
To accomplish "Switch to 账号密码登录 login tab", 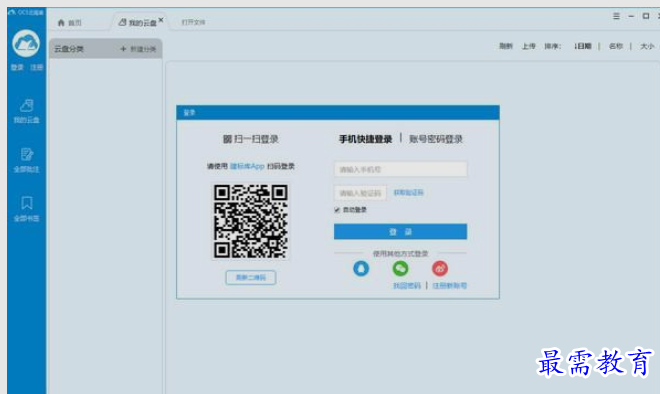I will coord(436,139).
